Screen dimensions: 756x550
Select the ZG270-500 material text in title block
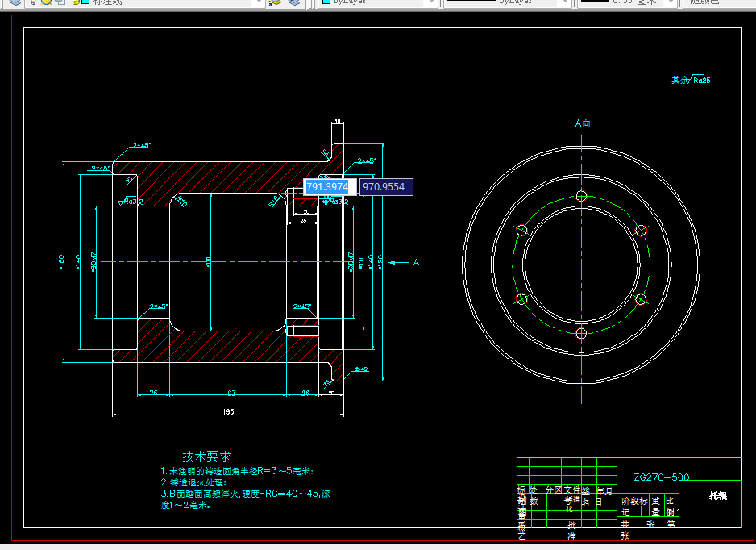(x=661, y=477)
